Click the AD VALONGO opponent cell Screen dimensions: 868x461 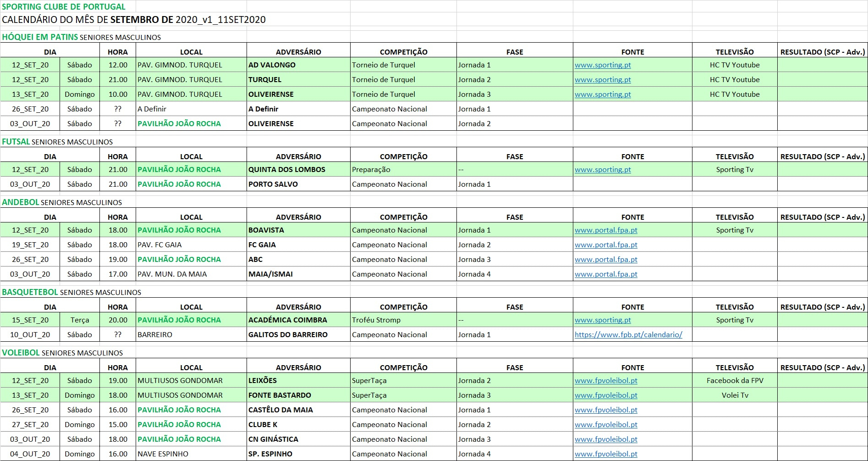point(298,65)
